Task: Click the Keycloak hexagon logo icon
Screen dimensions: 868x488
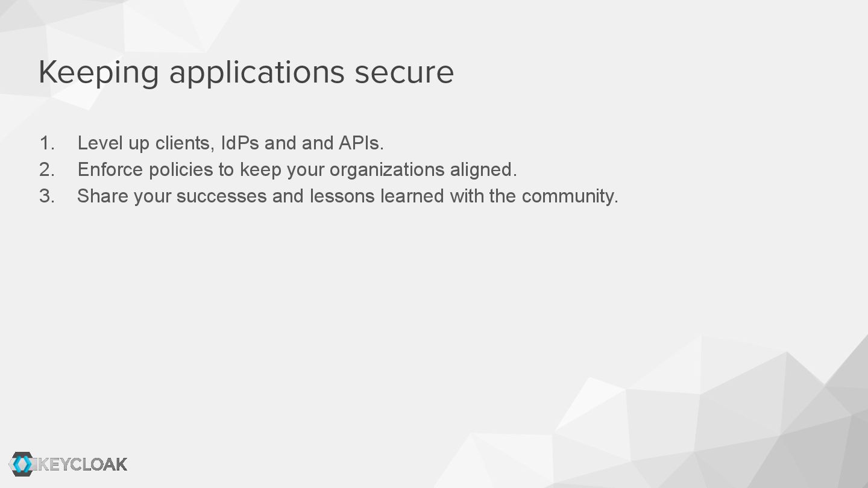Action: 22,464
